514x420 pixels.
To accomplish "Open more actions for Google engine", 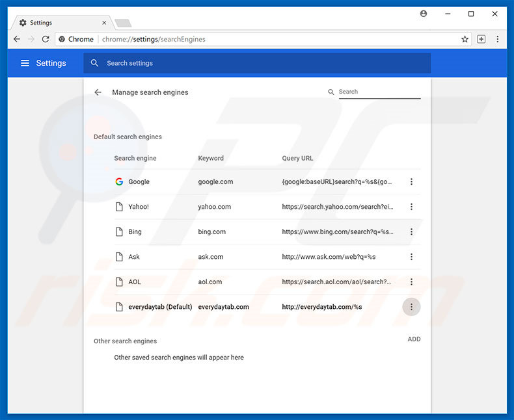I will 411,181.
